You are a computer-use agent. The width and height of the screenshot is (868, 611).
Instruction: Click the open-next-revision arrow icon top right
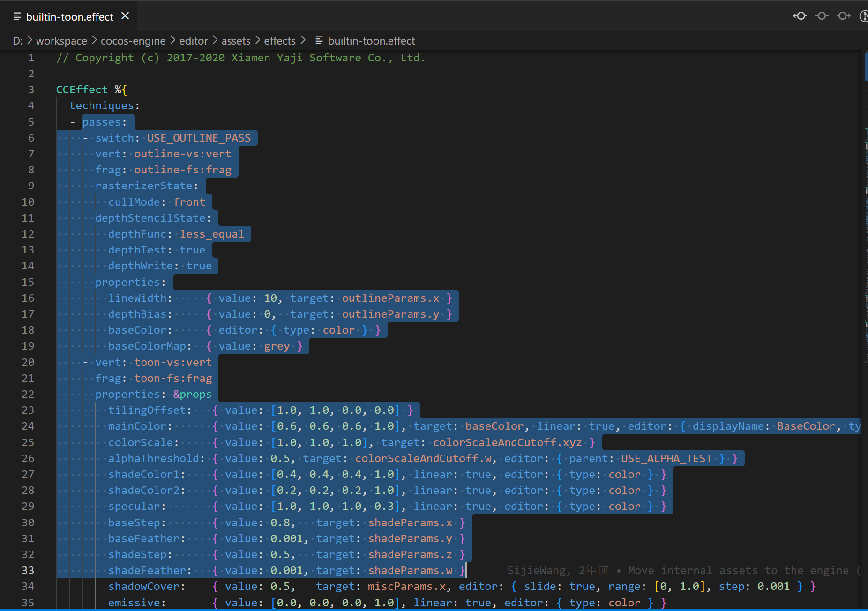[x=843, y=15]
